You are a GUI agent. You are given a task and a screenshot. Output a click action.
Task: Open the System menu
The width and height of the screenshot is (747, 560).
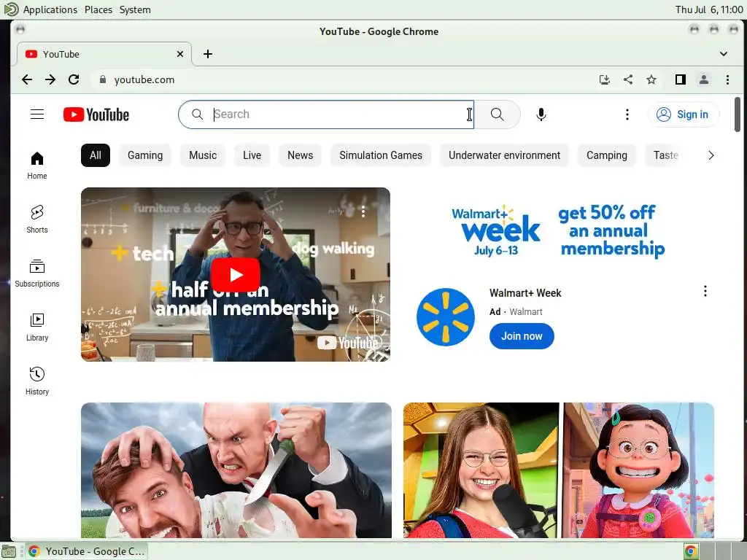(135, 9)
